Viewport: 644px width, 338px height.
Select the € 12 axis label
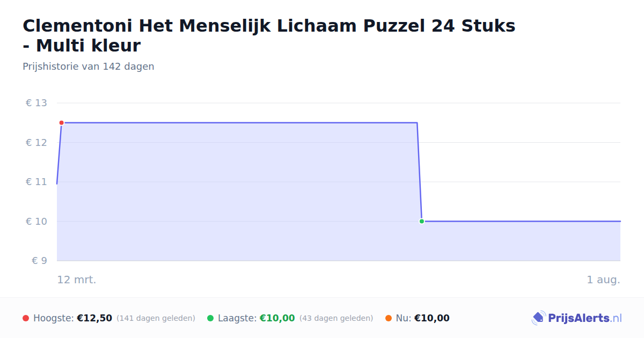(36, 142)
